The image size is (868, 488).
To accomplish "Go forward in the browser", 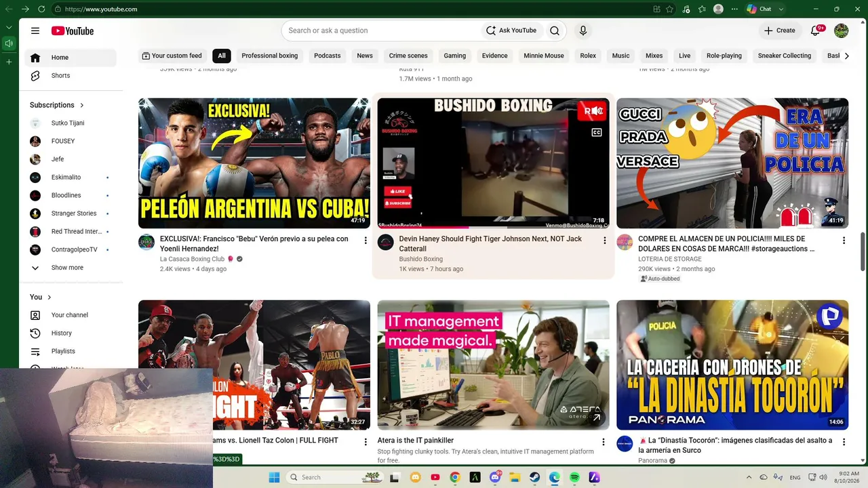I will click(25, 9).
